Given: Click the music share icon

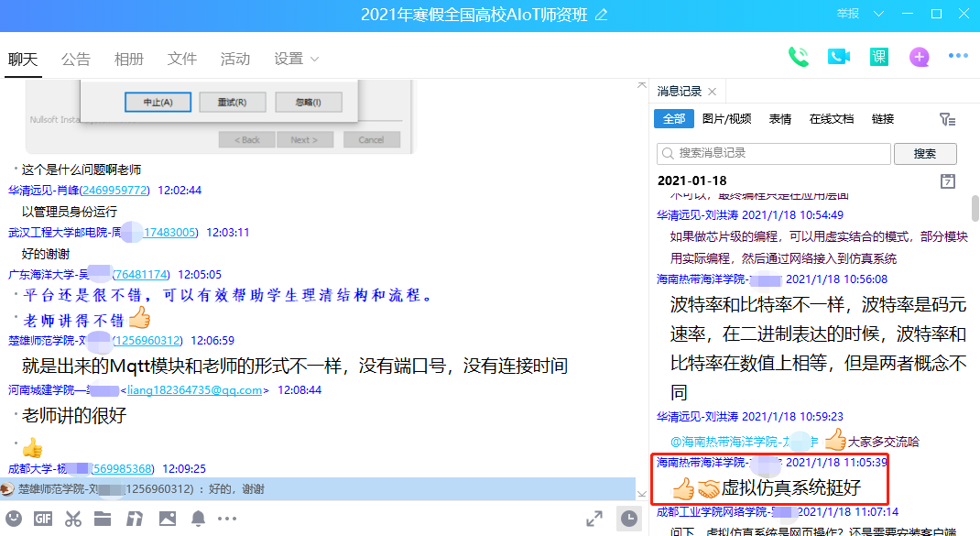Looking at the screenshot, I should click(135, 519).
